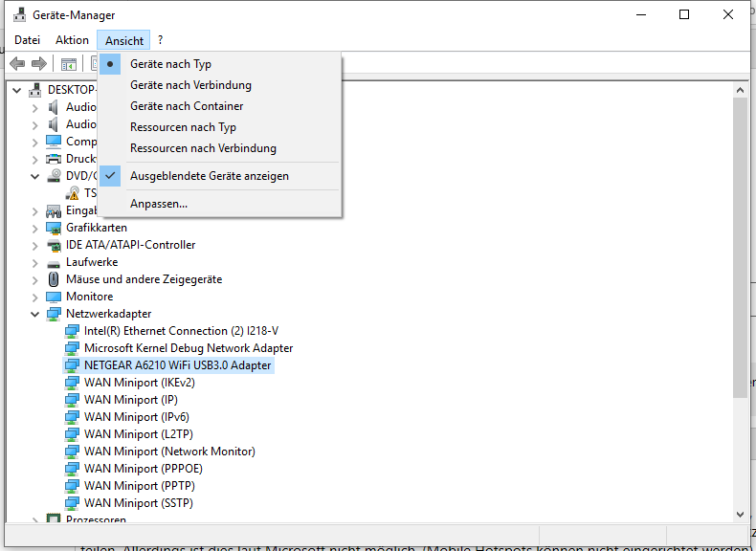Select 'Microsoft Kernel Debug Network Adapter'

click(189, 348)
